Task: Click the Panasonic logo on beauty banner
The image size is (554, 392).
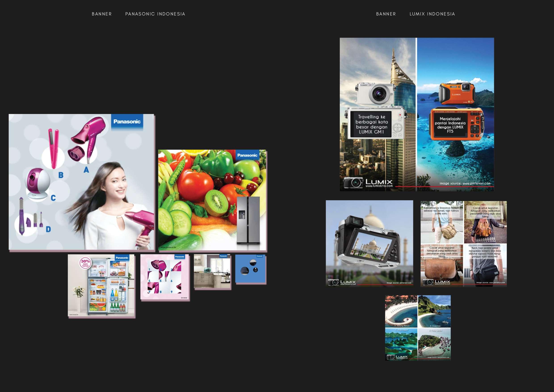Action: (x=127, y=122)
